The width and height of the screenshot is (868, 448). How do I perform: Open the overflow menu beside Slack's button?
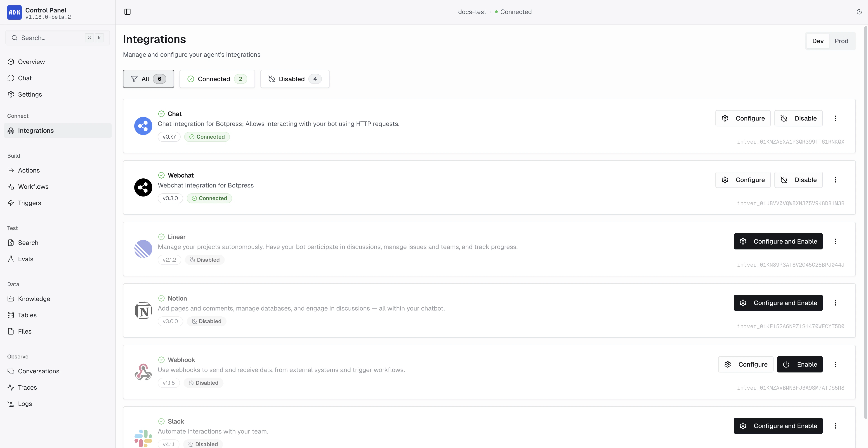pos(835,426)
